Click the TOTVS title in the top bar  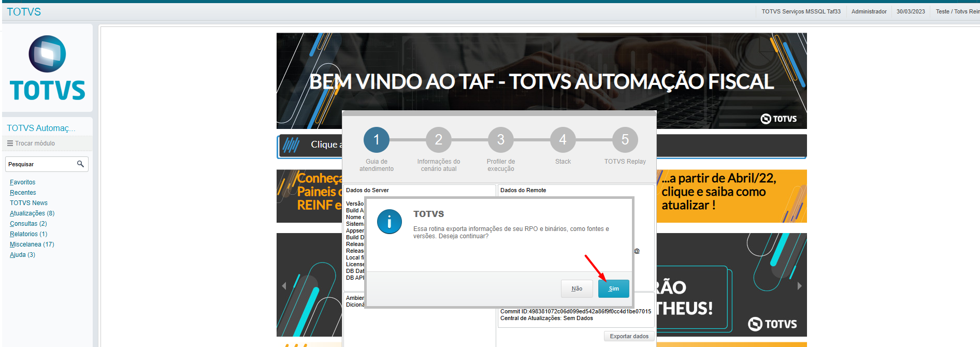(24, 11)
